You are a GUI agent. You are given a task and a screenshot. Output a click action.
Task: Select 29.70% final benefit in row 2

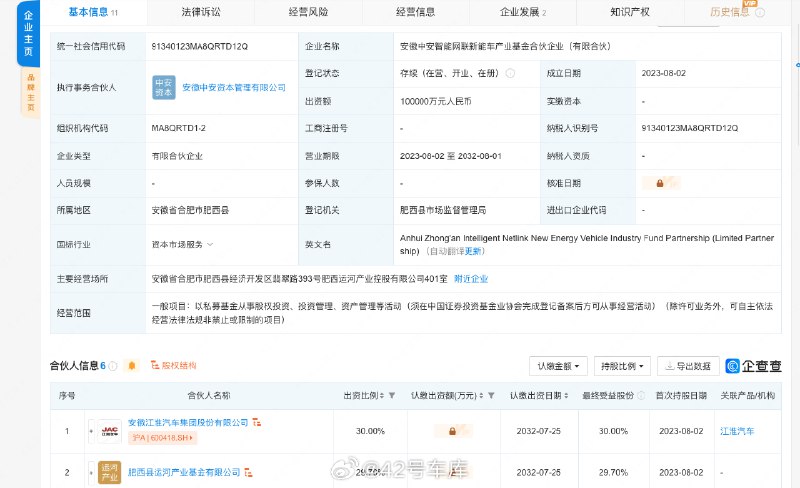pos(613,473)
